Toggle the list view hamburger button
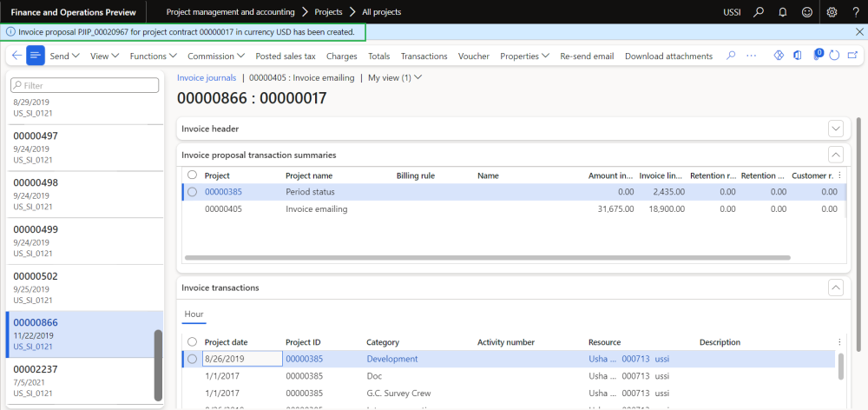Image resolution: width=868 pixels, height=410 pixels. 36,56
